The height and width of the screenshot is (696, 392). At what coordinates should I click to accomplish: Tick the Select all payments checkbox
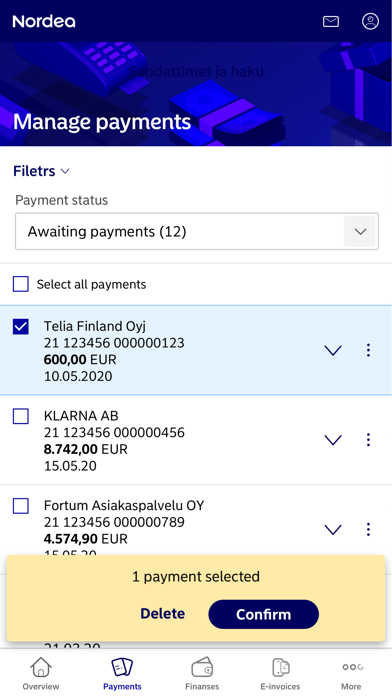(x=21, y=284)
